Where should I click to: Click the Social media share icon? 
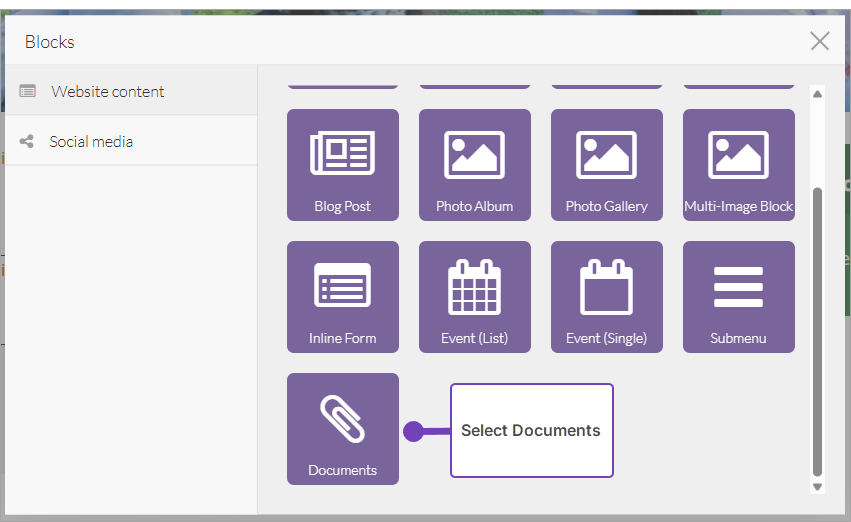click(27, 141)
